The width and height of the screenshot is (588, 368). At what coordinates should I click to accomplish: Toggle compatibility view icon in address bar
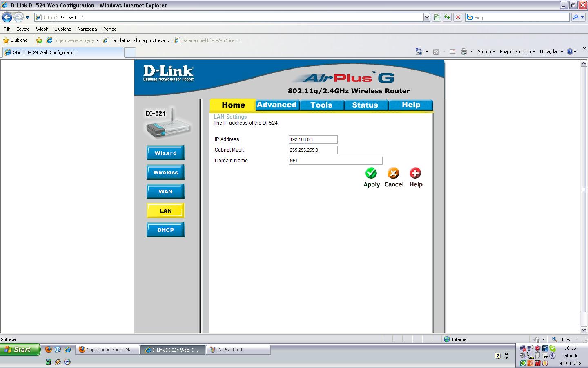437,18
